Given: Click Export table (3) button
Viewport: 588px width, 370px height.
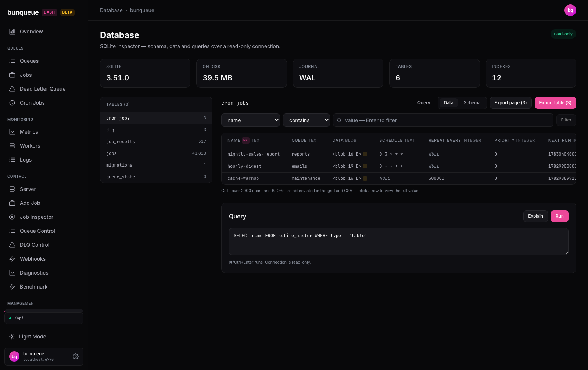Looking at the screenshot, I should [x=555, y=103].
